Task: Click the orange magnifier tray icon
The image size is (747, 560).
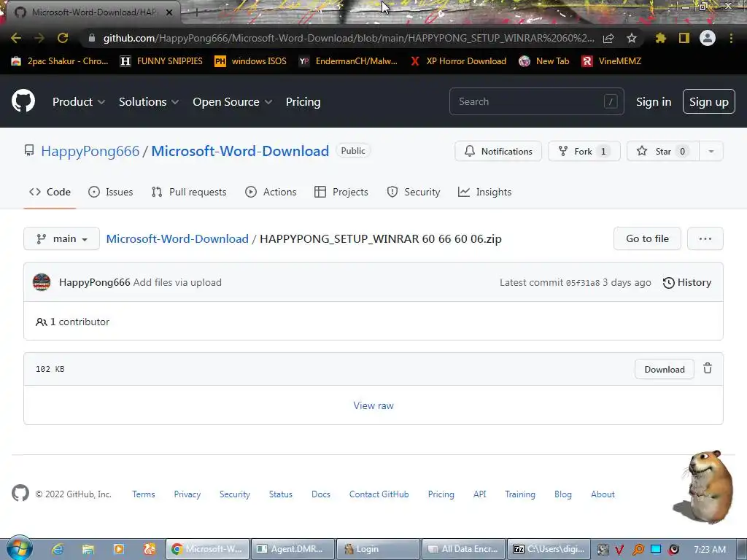Action: click(638, 550)
